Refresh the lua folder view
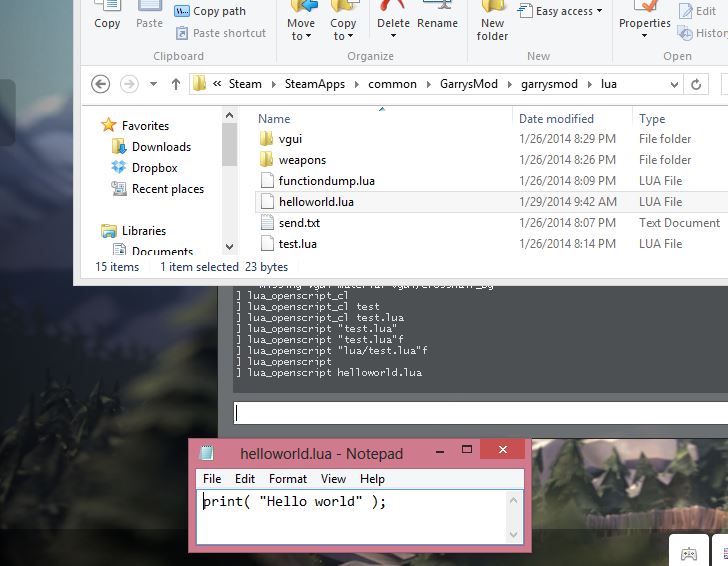 coord(696,85)
